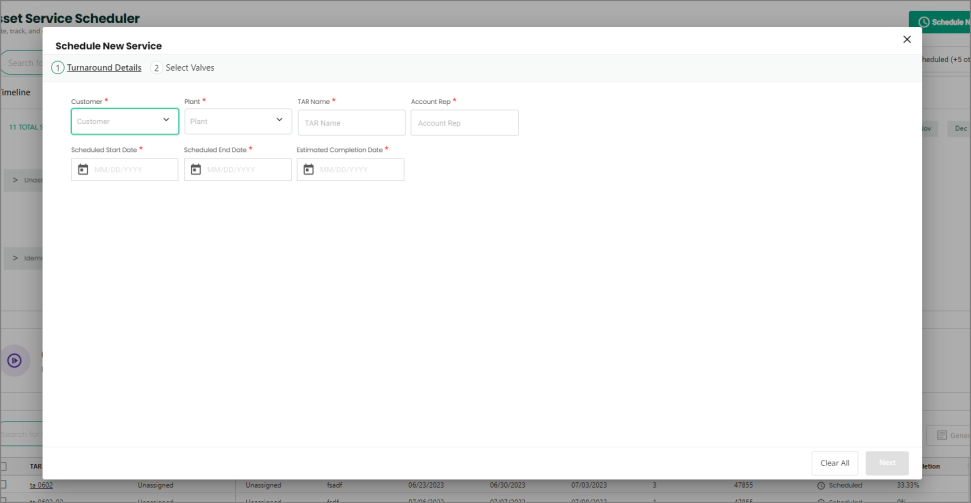The image size is (971, 503).
Task: Close the Schedule New Service dialog
Action: point(907,40)
